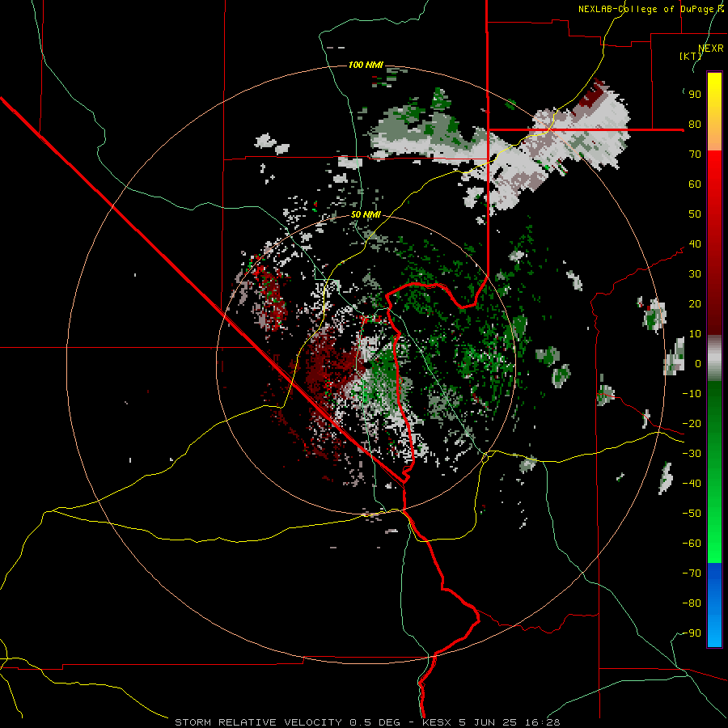Click the 40 value on the color scale
This screenshot has width=728, height=728.
695,243
